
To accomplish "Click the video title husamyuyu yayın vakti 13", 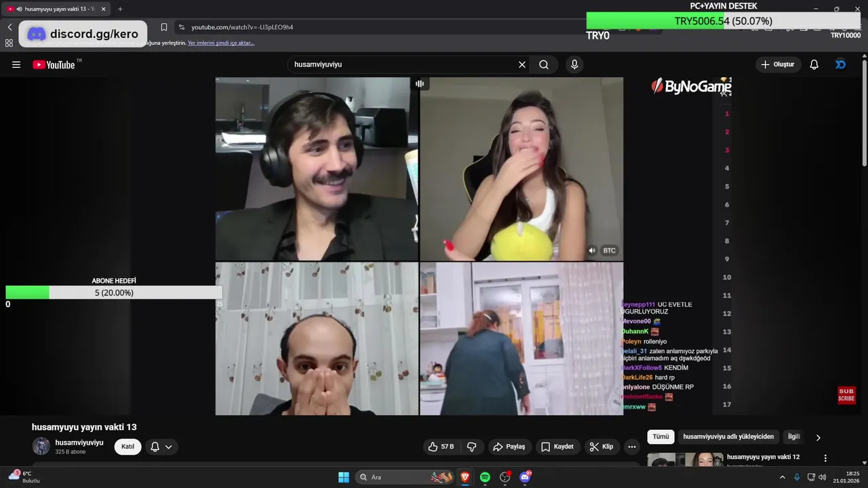I will click(x=84, y=427).
